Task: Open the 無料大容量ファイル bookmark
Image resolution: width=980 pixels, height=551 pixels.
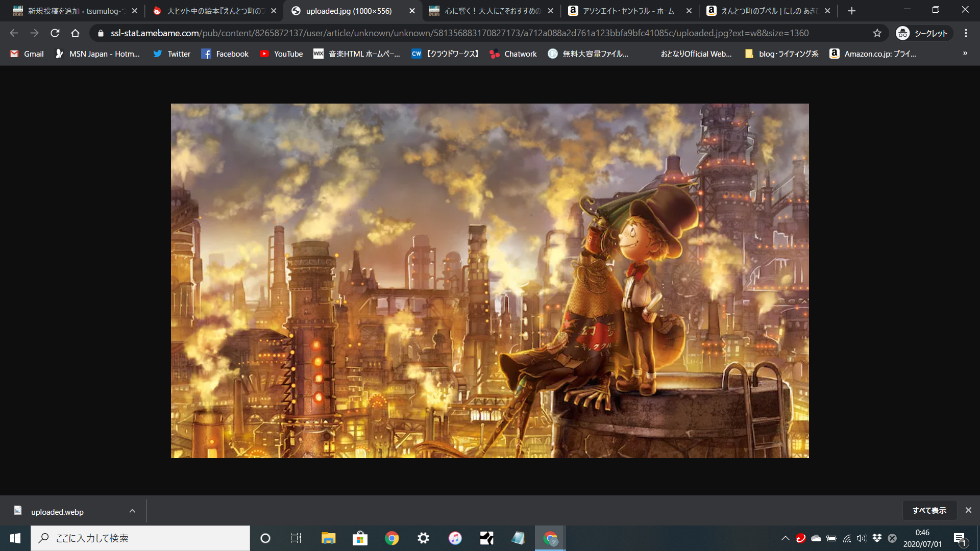Action: coord(588,54)
